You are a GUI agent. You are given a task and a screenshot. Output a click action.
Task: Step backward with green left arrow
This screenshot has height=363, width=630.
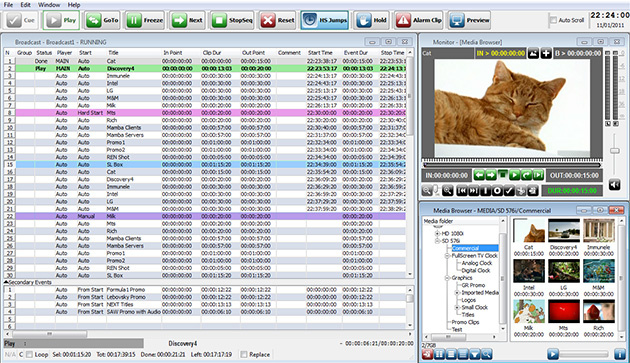tap(479, 175)
